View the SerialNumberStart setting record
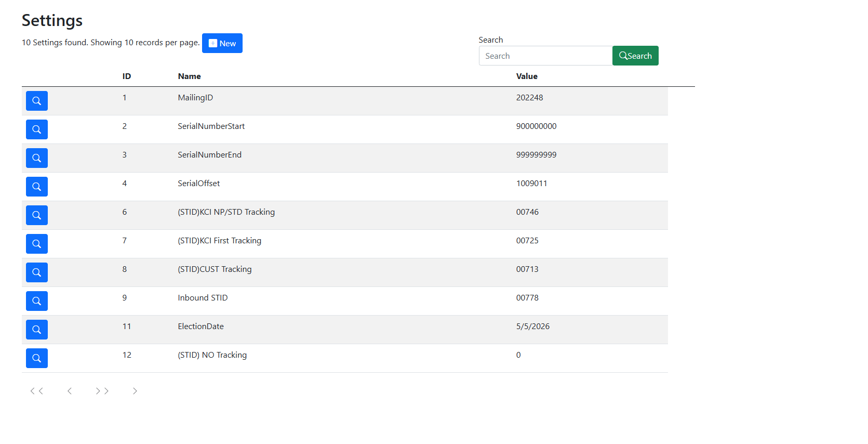The height and width of the screenshot is (444, 868). (36, 129)
